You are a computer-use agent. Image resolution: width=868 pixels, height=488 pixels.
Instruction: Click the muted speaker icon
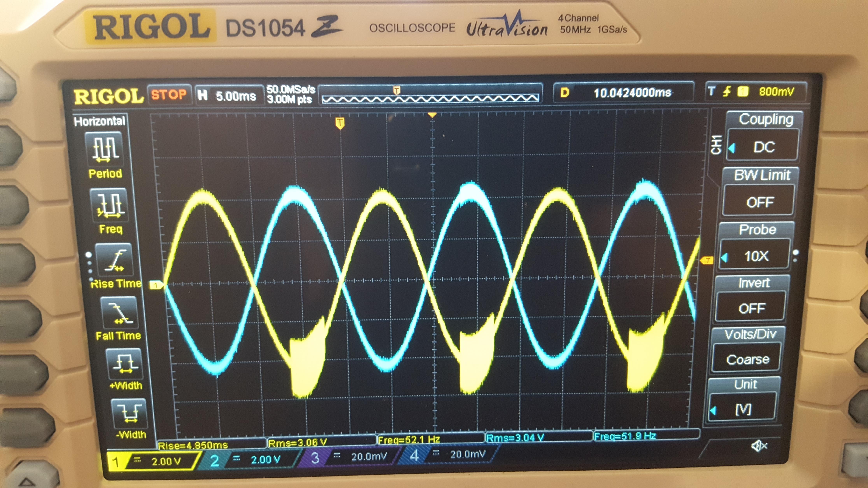click(759, 446)
